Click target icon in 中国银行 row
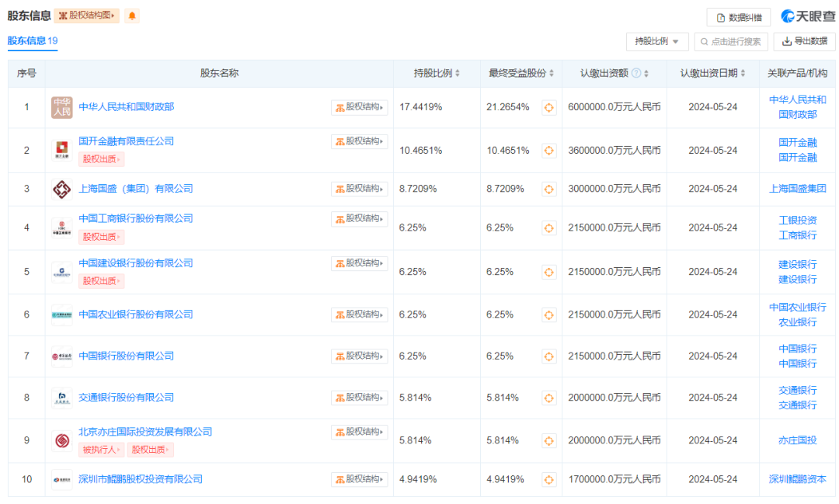The width and height of the screenshot is (839, 504). (548, 356)
